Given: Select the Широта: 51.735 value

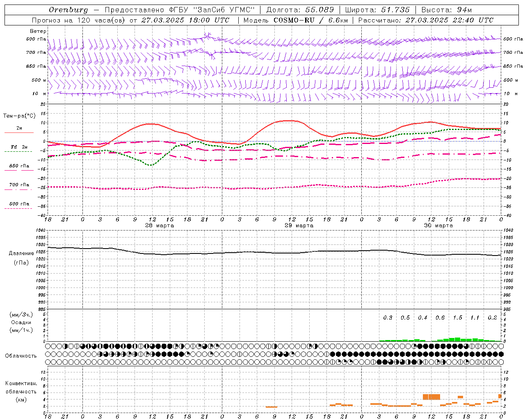Looking at the screenshot, I should (377, 10).
